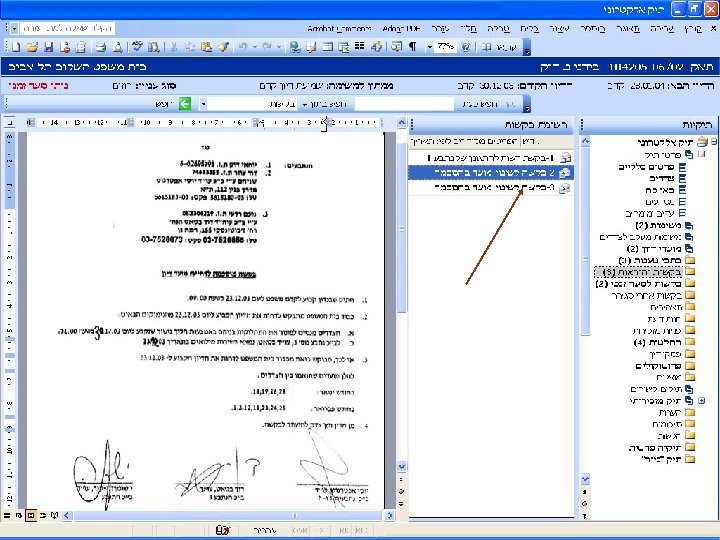Click the Copy toolbar icon
The image size is (720, 540).
click(x=190, y=47)
